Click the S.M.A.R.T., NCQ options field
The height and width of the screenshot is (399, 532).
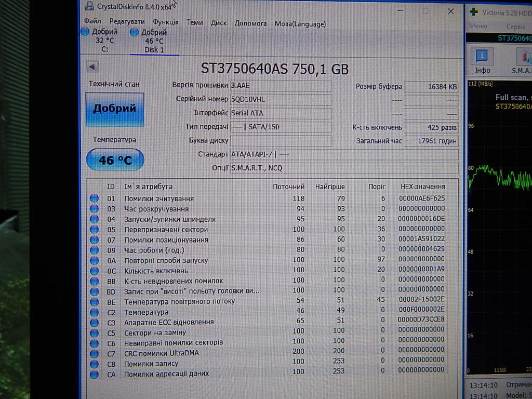pos(344,168)
